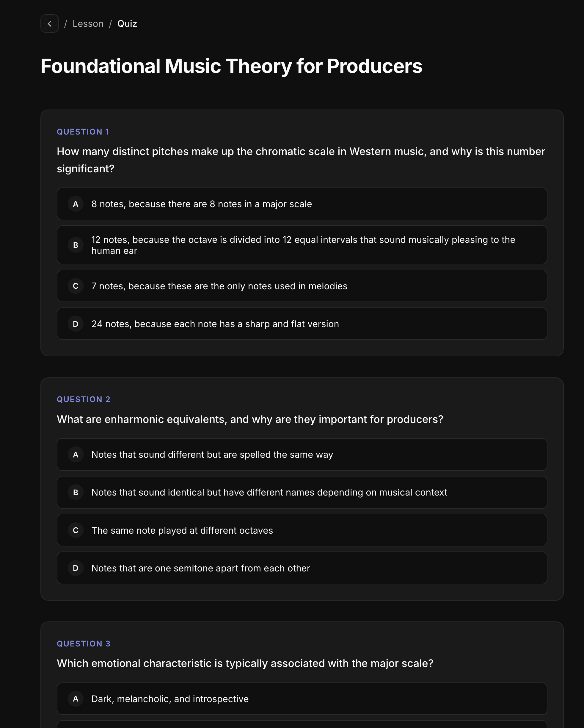The height and width of the screenshot is (728, 584).
Task: Click the letter D badge in Question 2
Action: [76, 568]
